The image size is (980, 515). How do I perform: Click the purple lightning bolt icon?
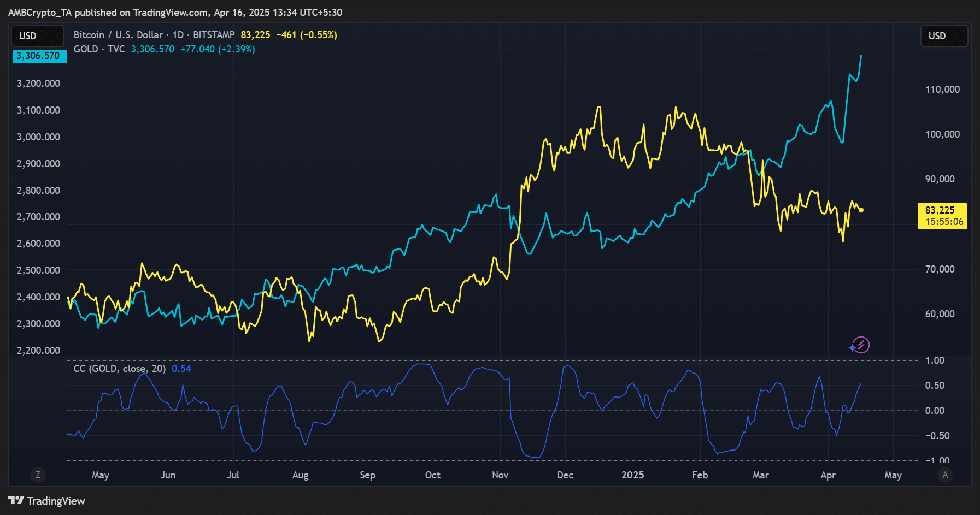[x=860, y=345]
